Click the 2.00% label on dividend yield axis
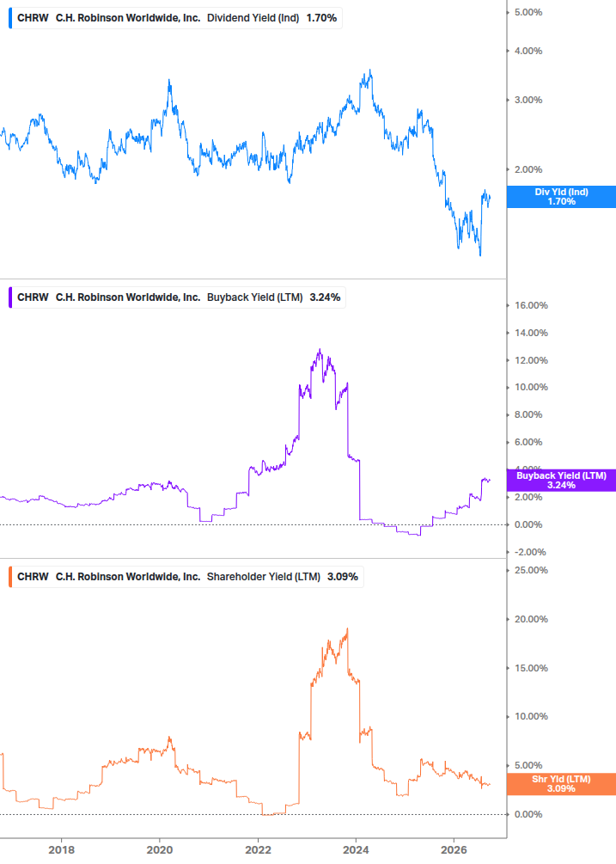 tap(528, 169)
